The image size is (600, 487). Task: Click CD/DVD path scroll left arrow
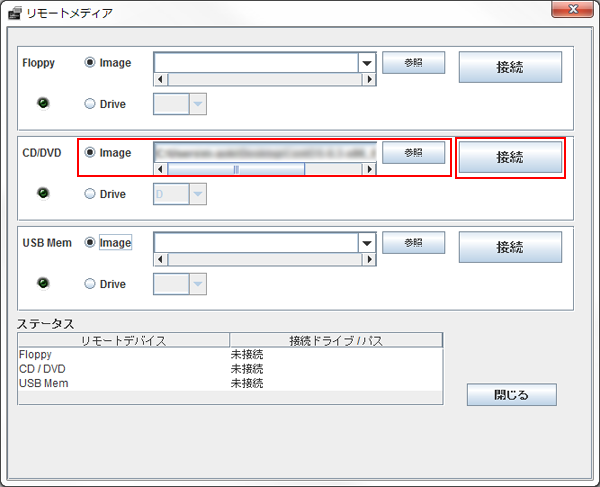click(x=160, y=169)
